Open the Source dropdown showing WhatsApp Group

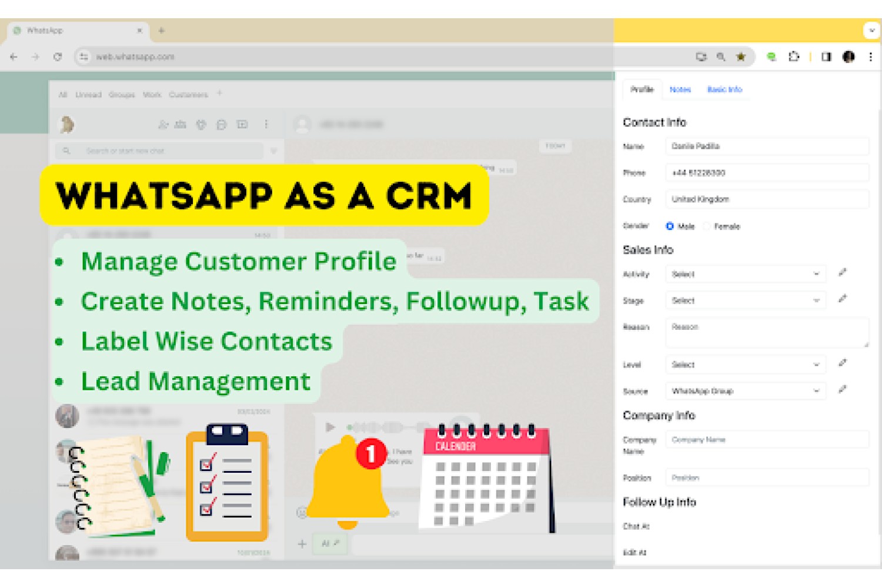click(x=746, y=391)
